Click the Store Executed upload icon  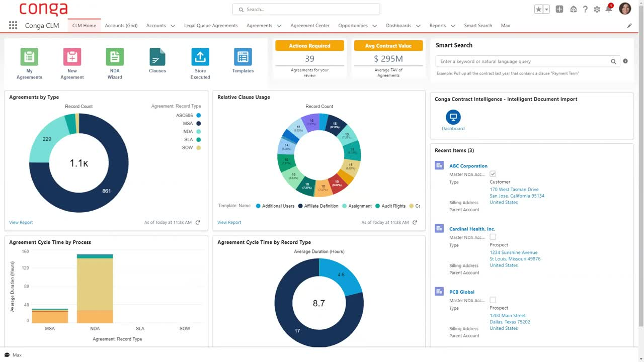[x=200, y=57]
